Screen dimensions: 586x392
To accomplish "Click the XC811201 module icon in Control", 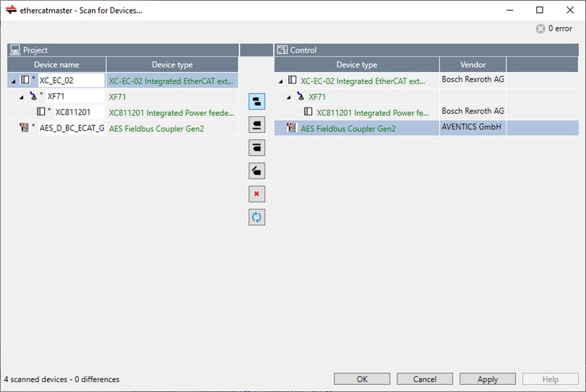I will [308, 112].
